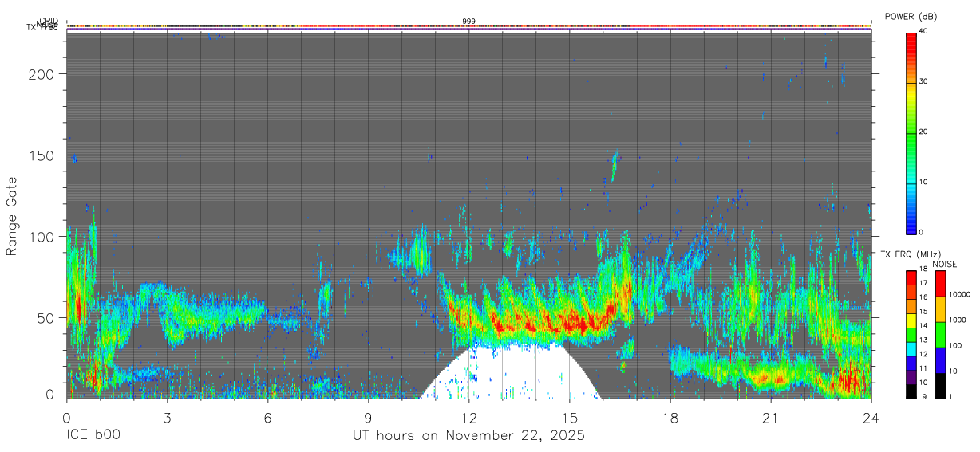This screenshot has width=980, height=452.
Task: Click the '999' CPID value at top
Action: (x=469, y=22)
